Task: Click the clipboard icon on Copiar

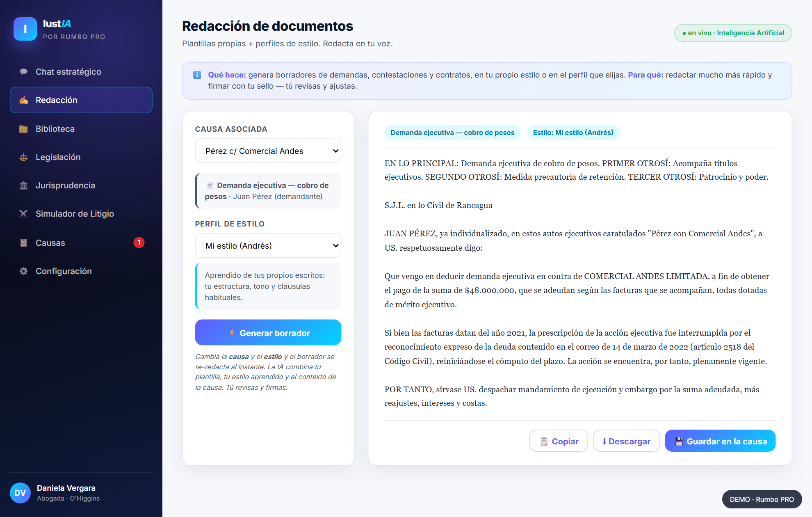Action: point(544,442)
